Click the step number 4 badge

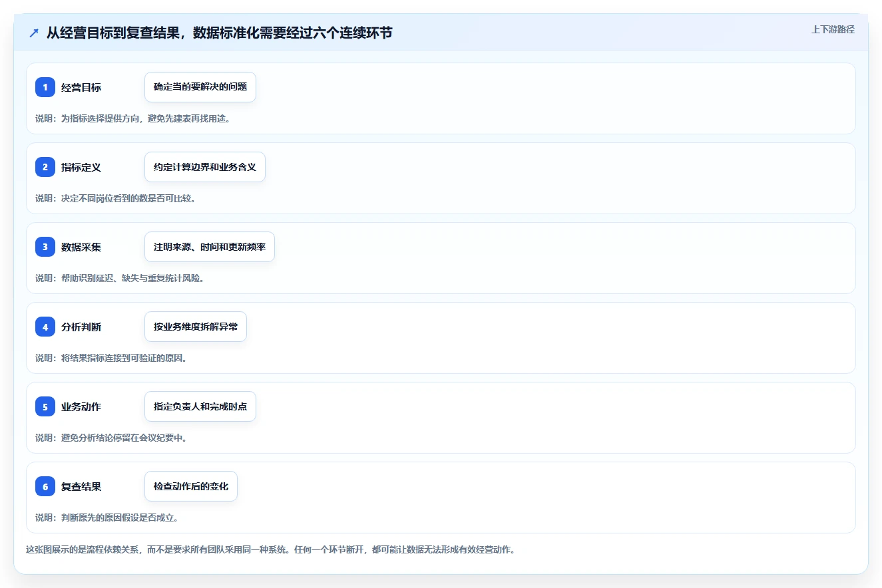tap(45, 327)
